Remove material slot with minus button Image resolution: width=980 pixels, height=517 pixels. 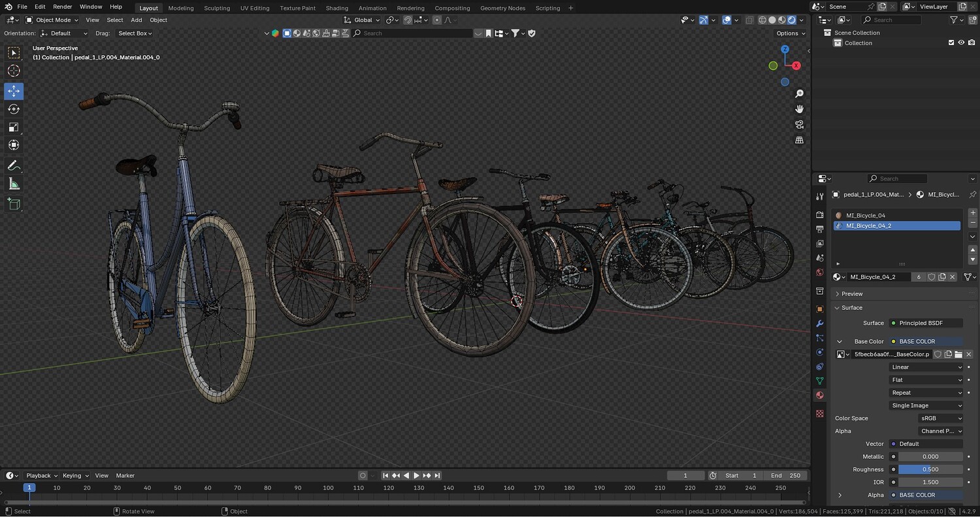[973, 223]
